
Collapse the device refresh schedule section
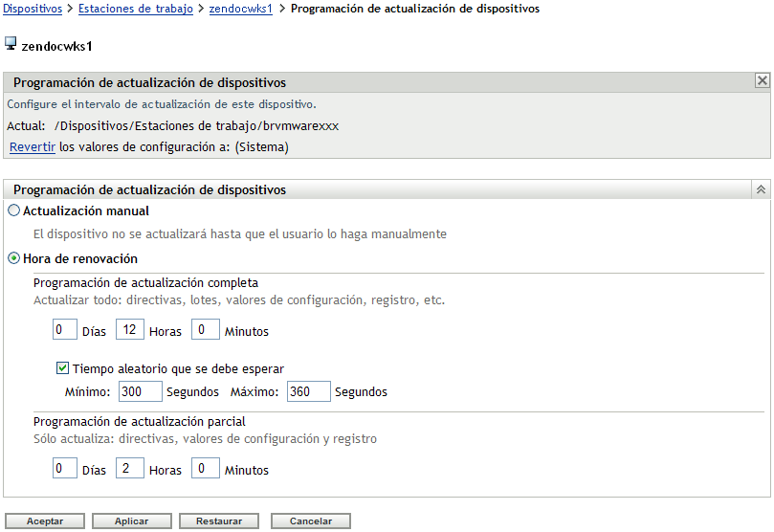point(762,189)
